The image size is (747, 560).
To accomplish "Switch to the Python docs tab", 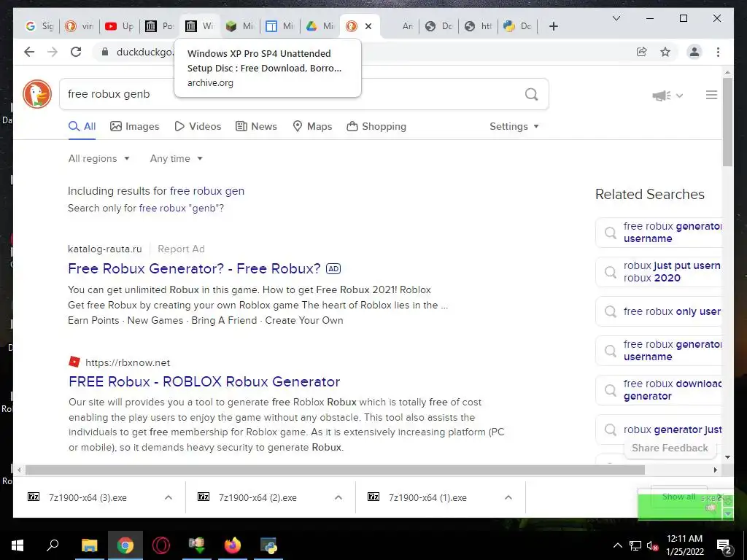I will 517,26.
